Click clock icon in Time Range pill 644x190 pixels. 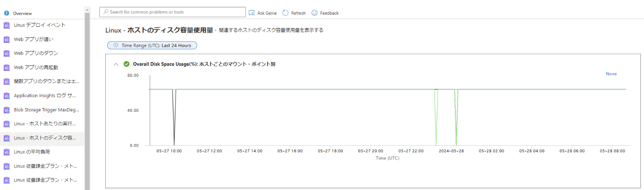[x=116, y=45]
